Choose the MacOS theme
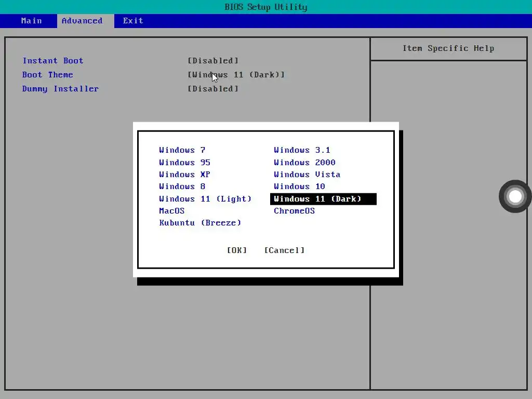532x399 pixels. tap(171, 211)
